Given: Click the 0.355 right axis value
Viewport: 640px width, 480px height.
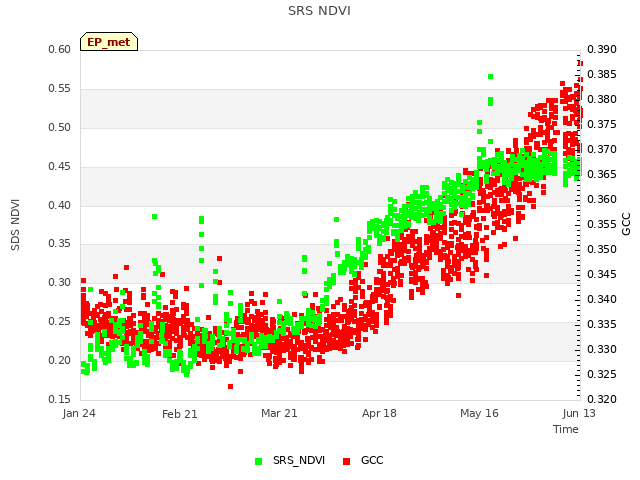Looking at the screenshot, I should 602,224.
